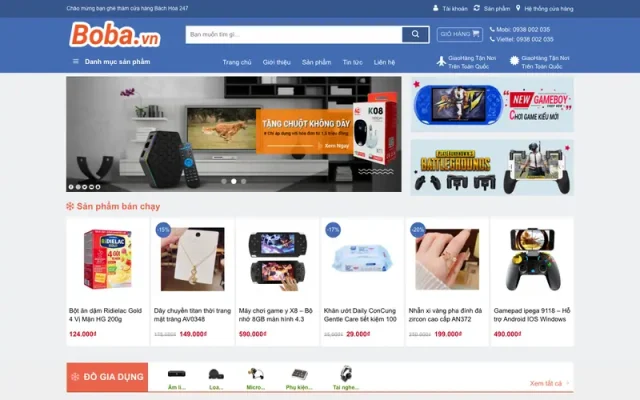The width and height of the screenshot is (640, 400).
Task: Click the phone icon next to Viettel number
Action: click(x=492, y=40)
